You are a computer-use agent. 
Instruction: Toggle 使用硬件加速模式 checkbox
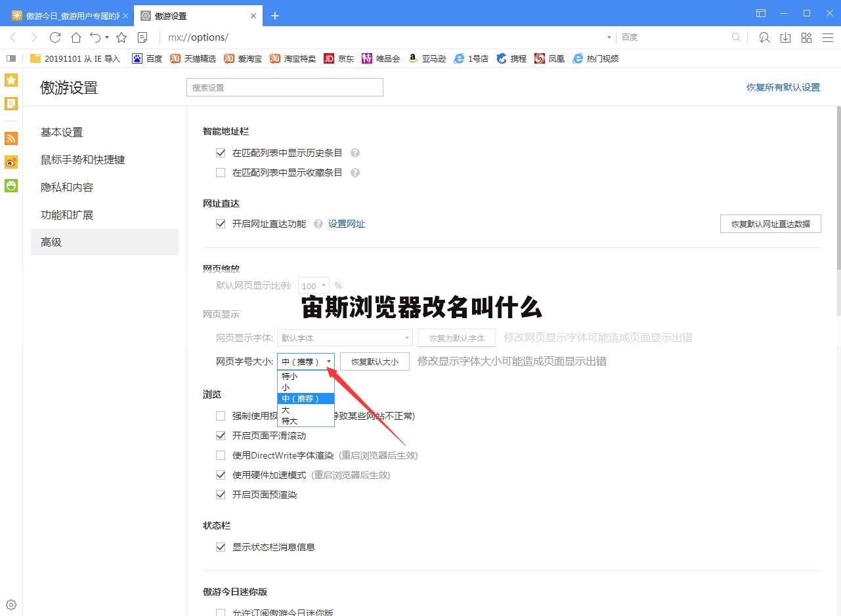coord(221,475)
